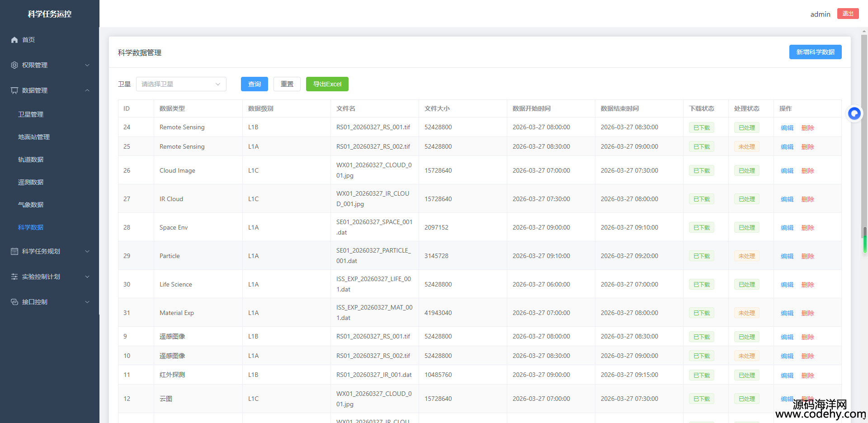Screen dimensions: 868x423
Task: Click 删除 for the Particle row
Action: tap(807, 256)
